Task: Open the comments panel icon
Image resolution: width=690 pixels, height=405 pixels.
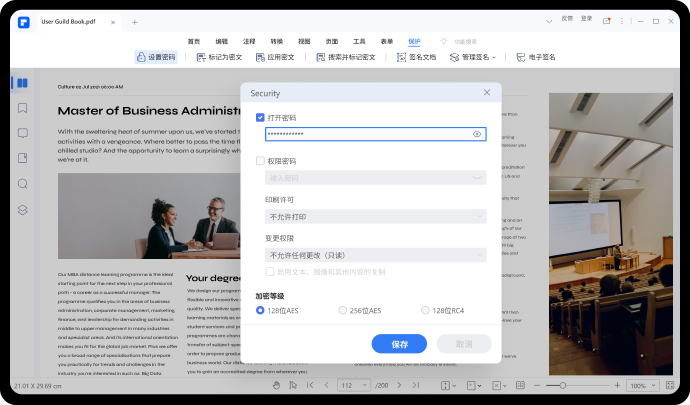Action: click(22, 133)
